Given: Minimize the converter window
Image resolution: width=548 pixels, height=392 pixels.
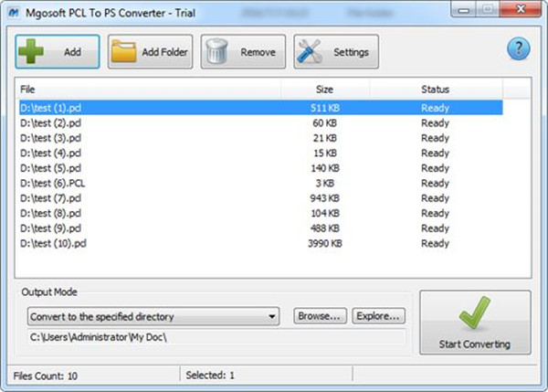Looking at the screenshot, I should 463,9.
